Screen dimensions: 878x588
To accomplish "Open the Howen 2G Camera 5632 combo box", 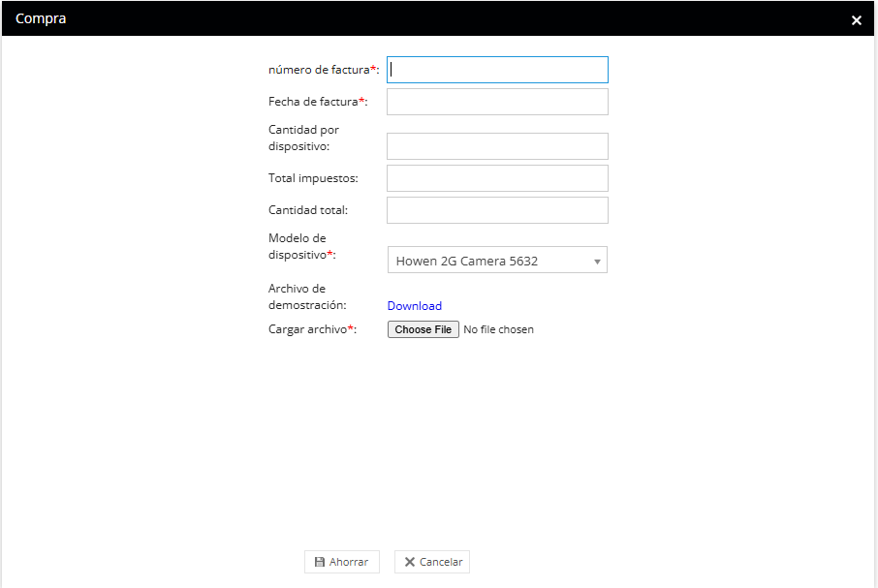I will tap(489, 261).
